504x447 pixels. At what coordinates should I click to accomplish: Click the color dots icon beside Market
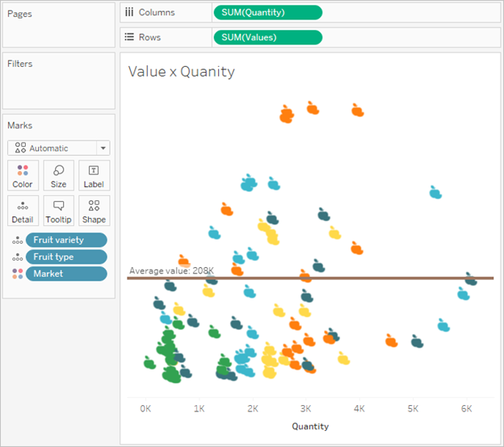pyautogui.click(x=18, y=274)
